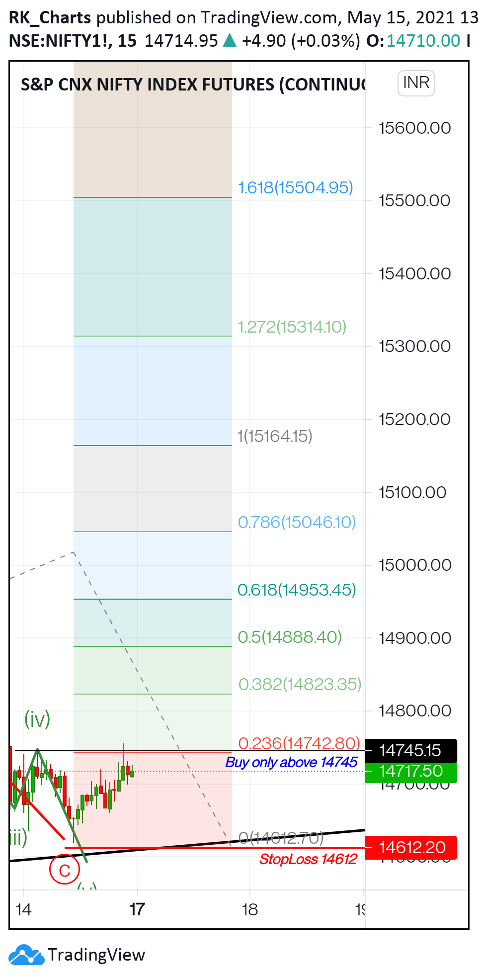Select the 0.618(14953.45) Fibonacci label

[297, 590]
